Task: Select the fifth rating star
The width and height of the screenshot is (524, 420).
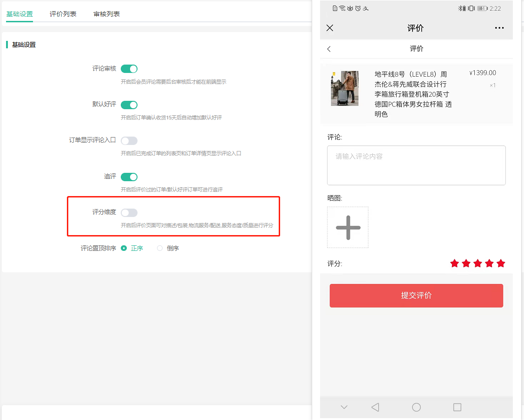Action: [x=500, y=263]
